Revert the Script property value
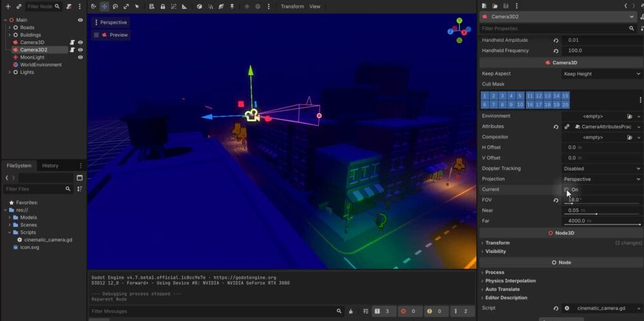Image resolution: width=644 pixels, height=321 pixels. [x=556, y=308]
